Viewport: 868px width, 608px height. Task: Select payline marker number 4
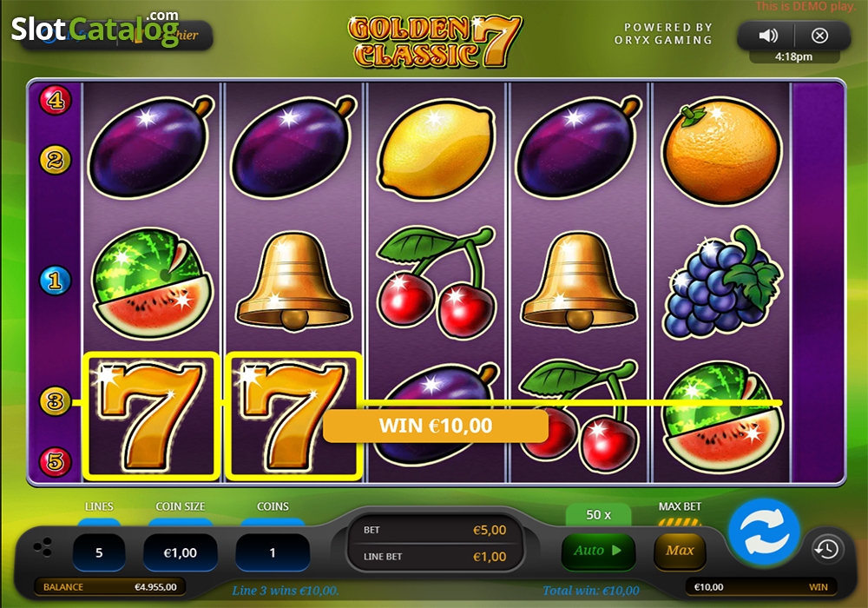(x=55, y=100)
